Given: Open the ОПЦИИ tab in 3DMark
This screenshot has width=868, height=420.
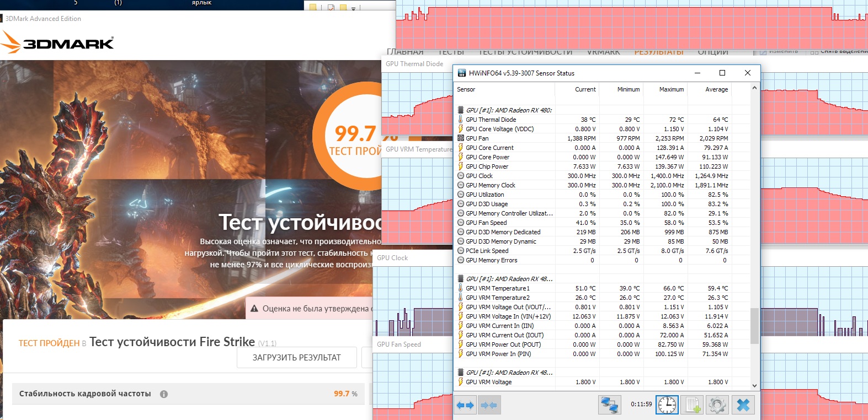Looking at the screenshot, I should tap(713, 52).
